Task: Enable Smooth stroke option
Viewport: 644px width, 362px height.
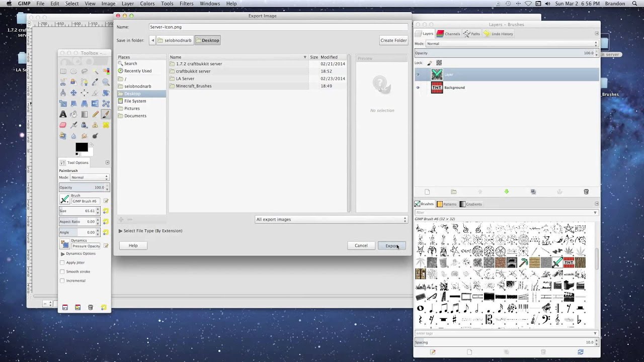Action: click(x=62, y=271)
